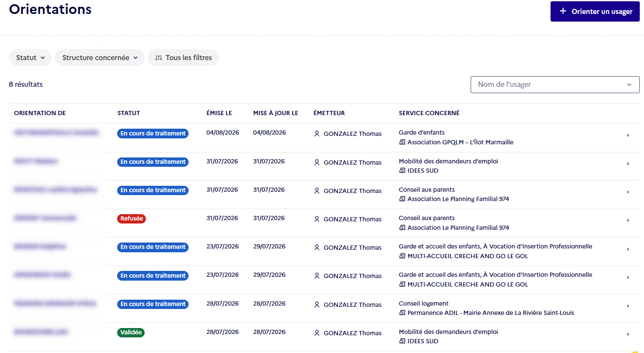This screenshot has height=353, width=644.
Task: Click the 04/08/2026 mise à jour date
Action: [x=269, y=132]
